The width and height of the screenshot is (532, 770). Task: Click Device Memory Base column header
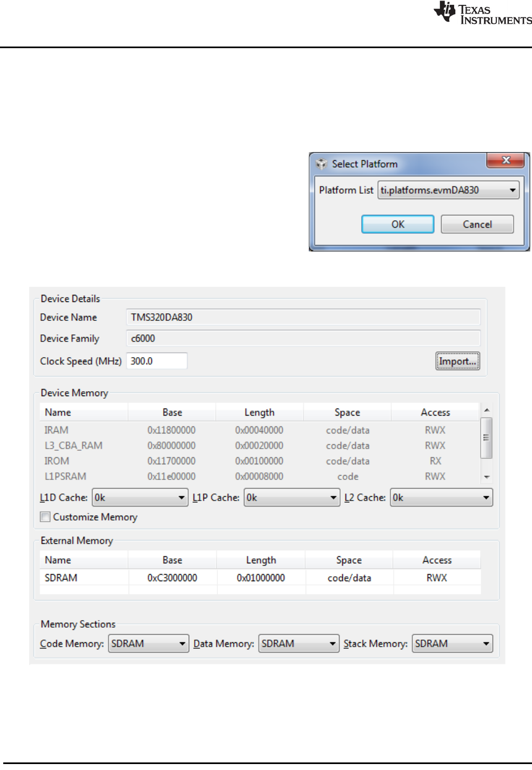point(172,412)
